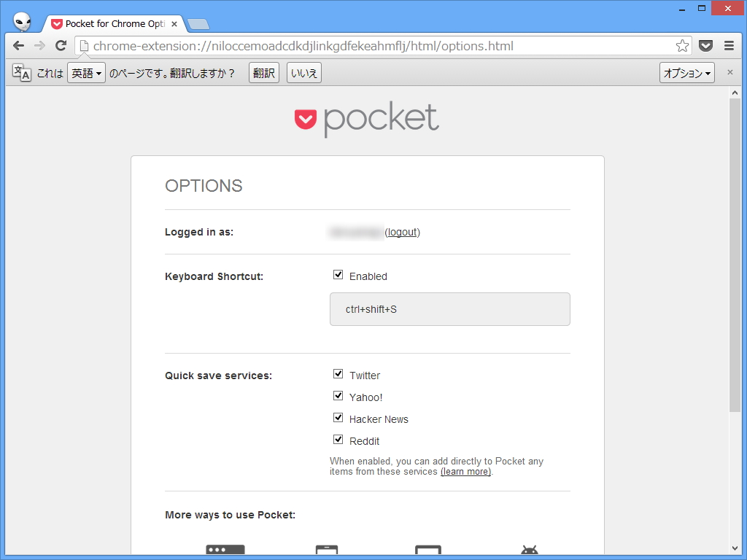Click the 翻訳 translate button
Screen dimensions: 747x560
tap(264, 73)
